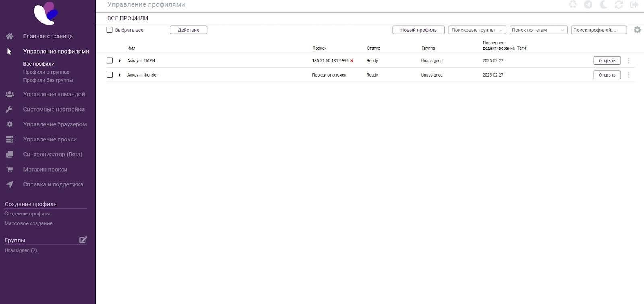This screenshot has height=304, width=644.
Task: Select Все профили submenu item
Action: click(x=39, y=64)
